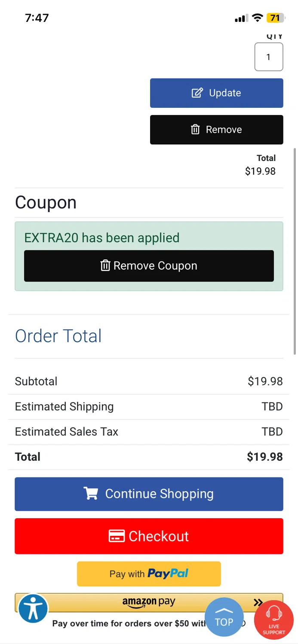This screenshot has height=644, width=298.
Task: Tap the Remove Coupon text
Action: click(155, 266)
